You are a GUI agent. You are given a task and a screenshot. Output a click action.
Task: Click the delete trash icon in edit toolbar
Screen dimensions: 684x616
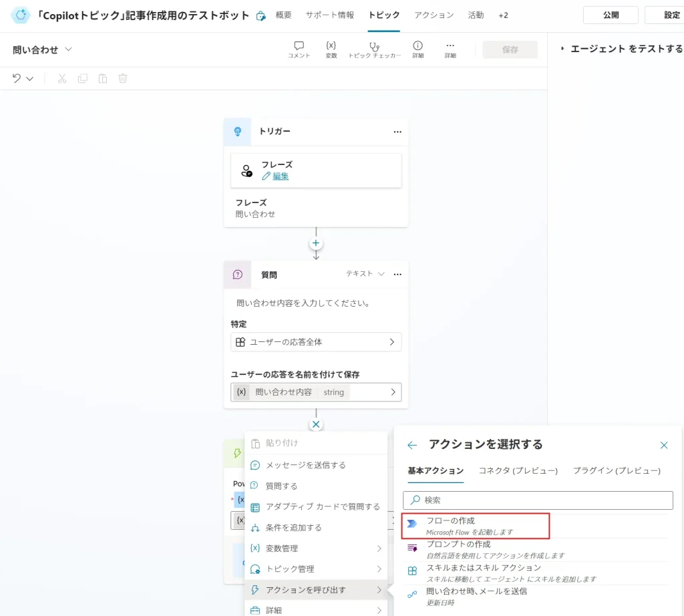click(123, 78)
